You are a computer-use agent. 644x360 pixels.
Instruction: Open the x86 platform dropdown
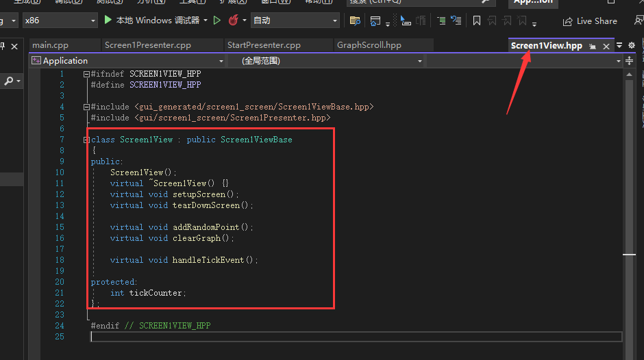[60, 20]
